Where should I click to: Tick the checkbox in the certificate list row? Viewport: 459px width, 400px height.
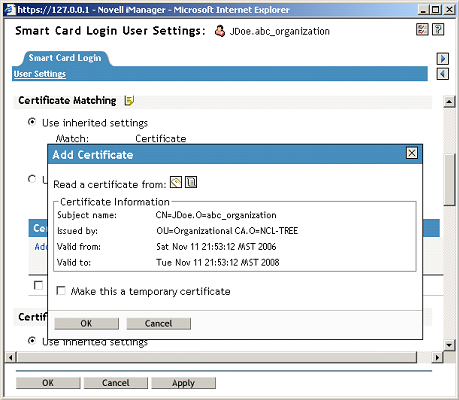(x=38, y=285)
